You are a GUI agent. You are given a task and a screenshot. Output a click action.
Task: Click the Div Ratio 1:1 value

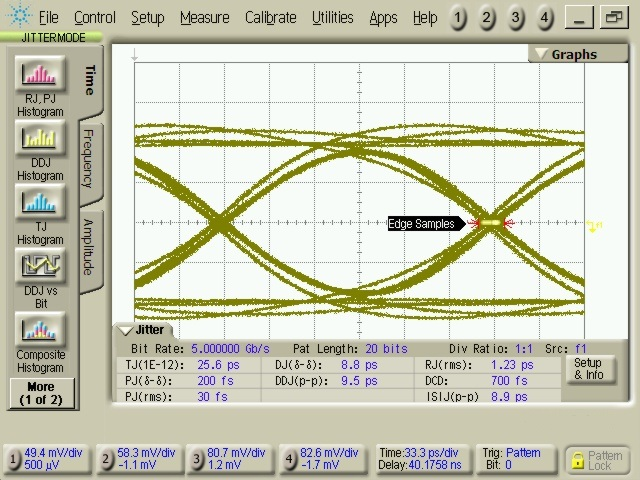524,349
